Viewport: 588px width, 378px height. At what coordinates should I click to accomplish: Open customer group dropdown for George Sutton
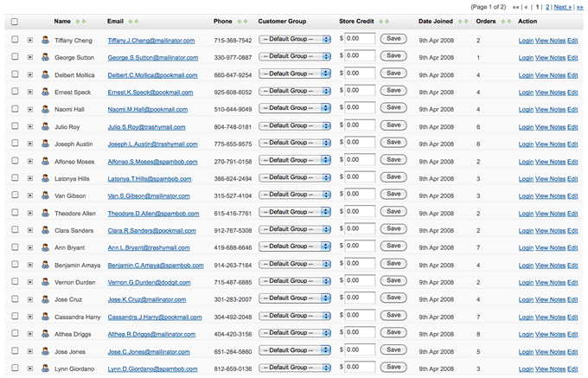[x=295, y=56]
